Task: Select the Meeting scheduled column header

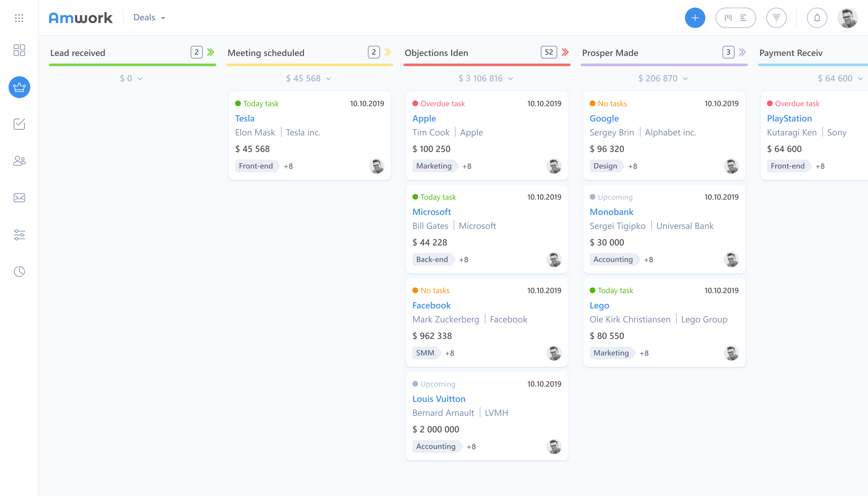Action: click(266, 53)
